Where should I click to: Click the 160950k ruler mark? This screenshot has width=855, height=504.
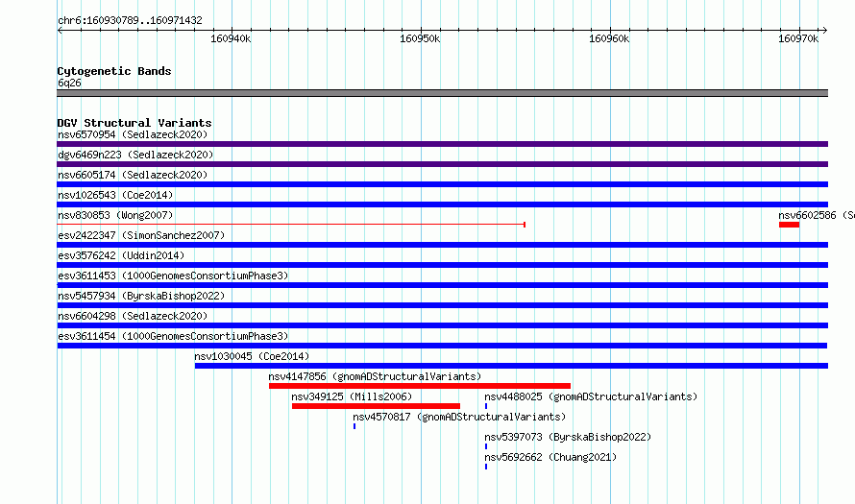tap(420, 38)
